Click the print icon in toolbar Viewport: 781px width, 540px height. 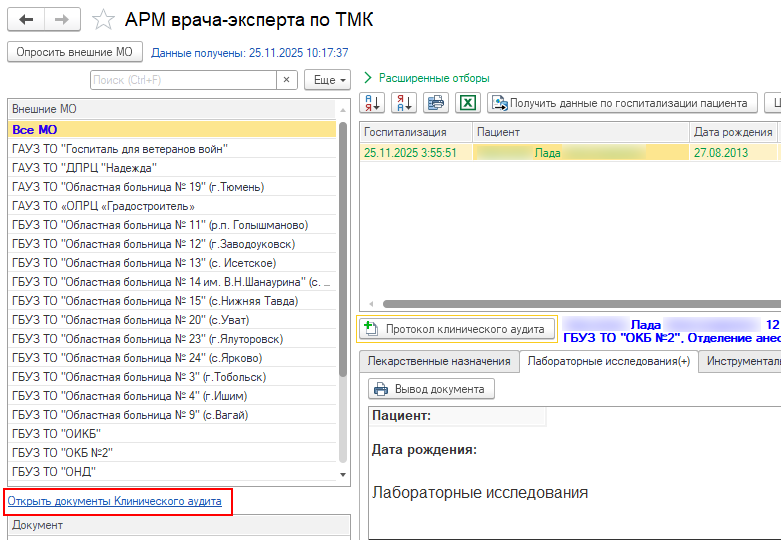[436, 103]
